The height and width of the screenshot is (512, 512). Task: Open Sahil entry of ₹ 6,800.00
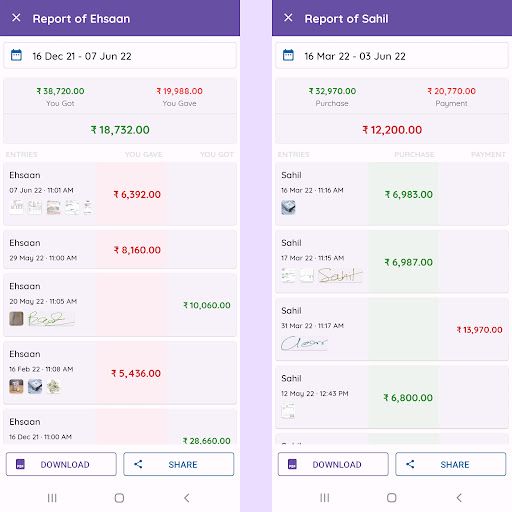(x=392, y=397)
